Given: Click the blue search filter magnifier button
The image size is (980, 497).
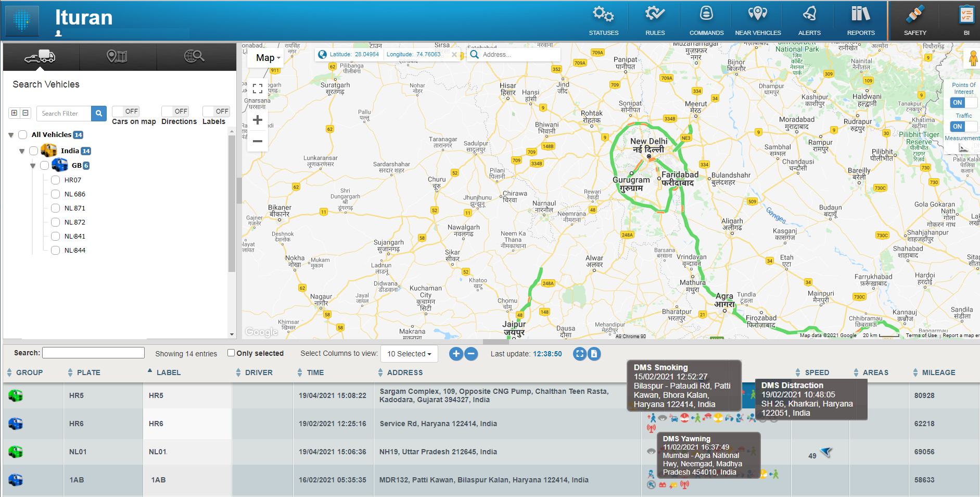Looking at the screenshot, I should pyautogui.click(x=99, y=114).
